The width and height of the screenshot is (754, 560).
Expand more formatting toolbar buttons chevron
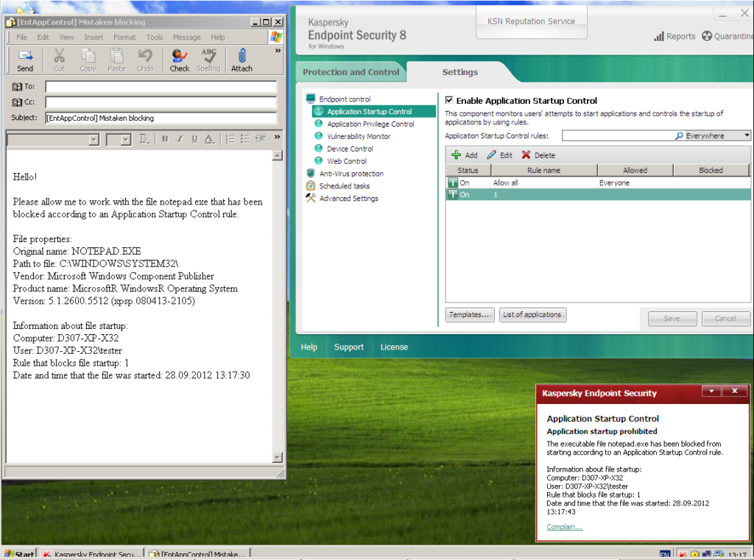point(277,137)
